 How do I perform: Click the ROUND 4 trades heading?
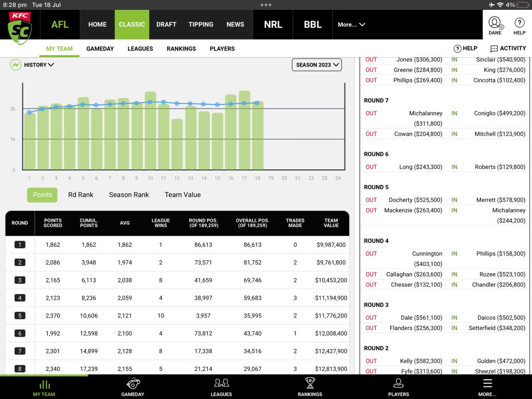point(376,241)
